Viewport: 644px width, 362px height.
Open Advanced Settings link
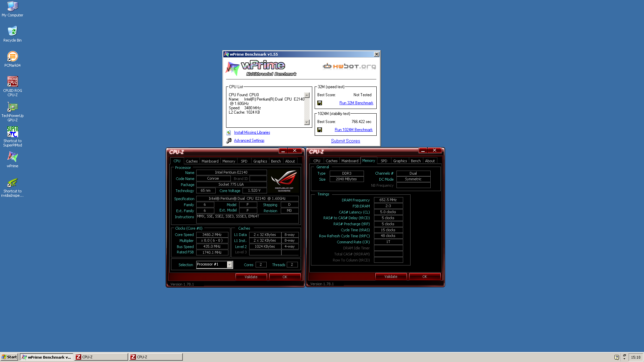(249, 141)
